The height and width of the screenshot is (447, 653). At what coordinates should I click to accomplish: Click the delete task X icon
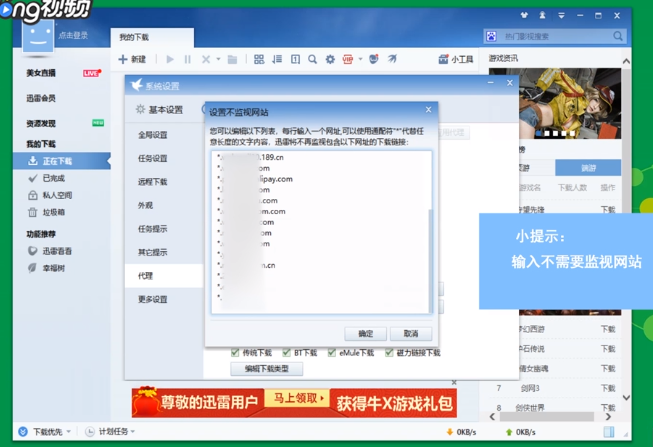click(206, 59)
